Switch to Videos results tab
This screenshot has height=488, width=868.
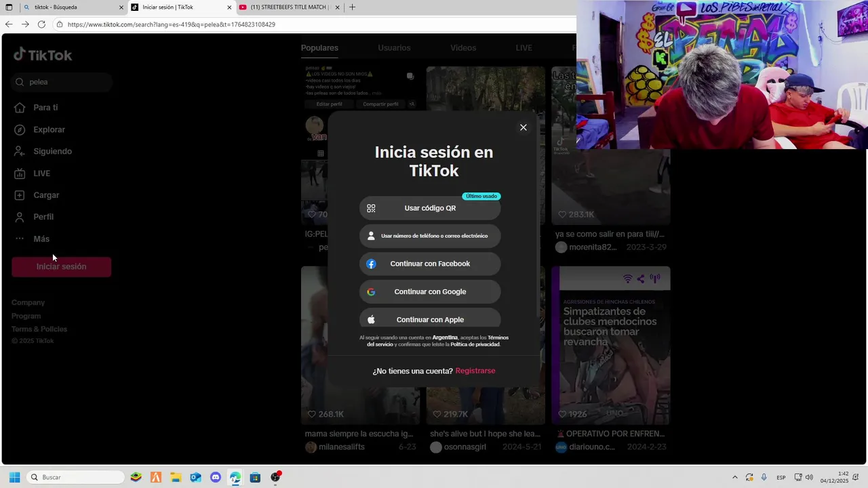tap(463, 48)
